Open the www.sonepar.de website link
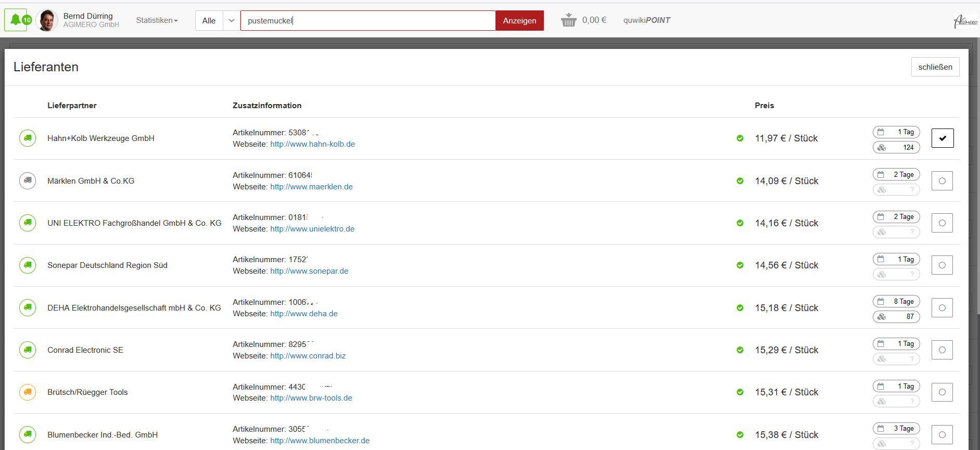 (x=309, y=271)
